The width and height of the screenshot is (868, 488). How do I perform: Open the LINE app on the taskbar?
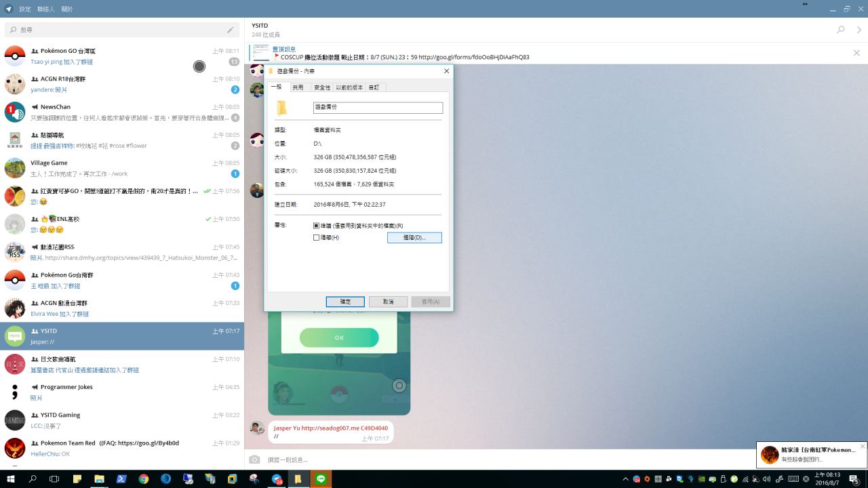click(321, 479)
